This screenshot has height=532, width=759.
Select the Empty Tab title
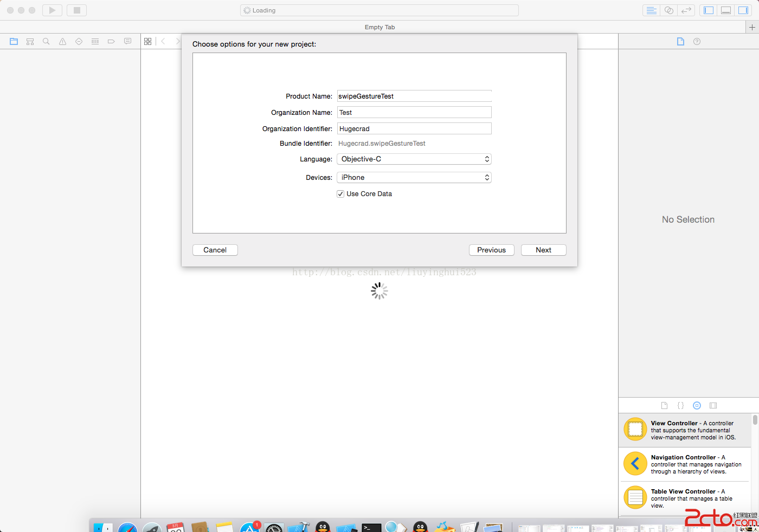(x=379, y=27)
